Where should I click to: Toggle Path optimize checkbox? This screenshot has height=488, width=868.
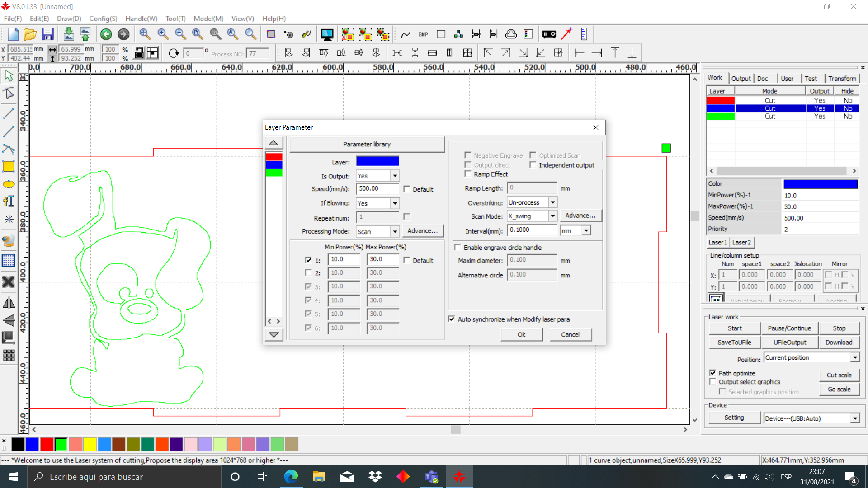click(x=713, y=373)
